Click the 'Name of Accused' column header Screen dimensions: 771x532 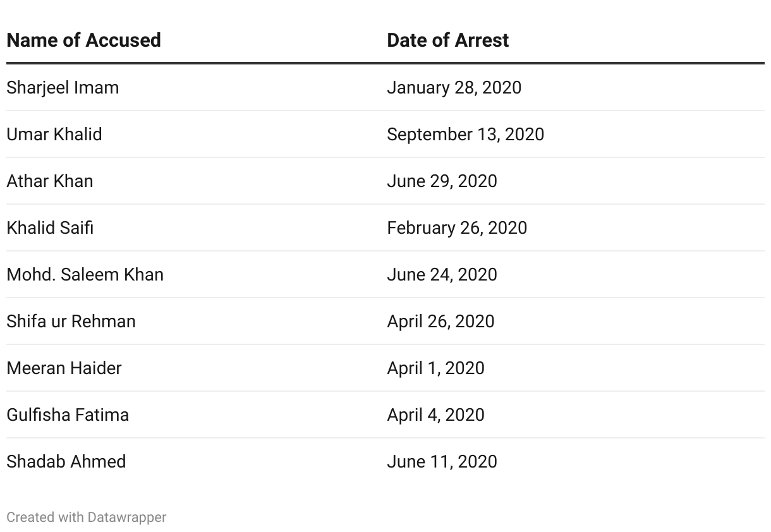83,40
